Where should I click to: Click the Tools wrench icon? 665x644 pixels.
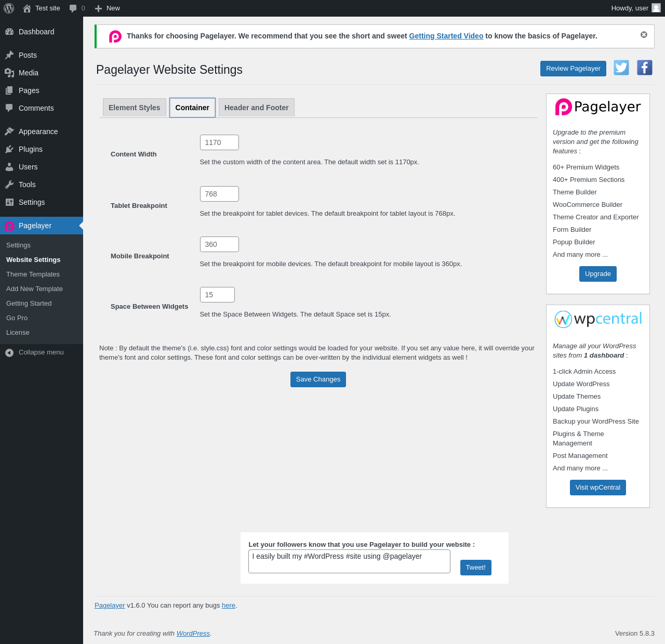click(x=9, y=185)
